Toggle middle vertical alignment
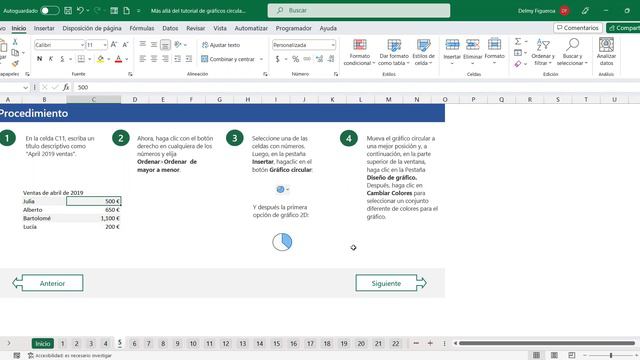This screenshot has height=360, width=640. (154, 44)
